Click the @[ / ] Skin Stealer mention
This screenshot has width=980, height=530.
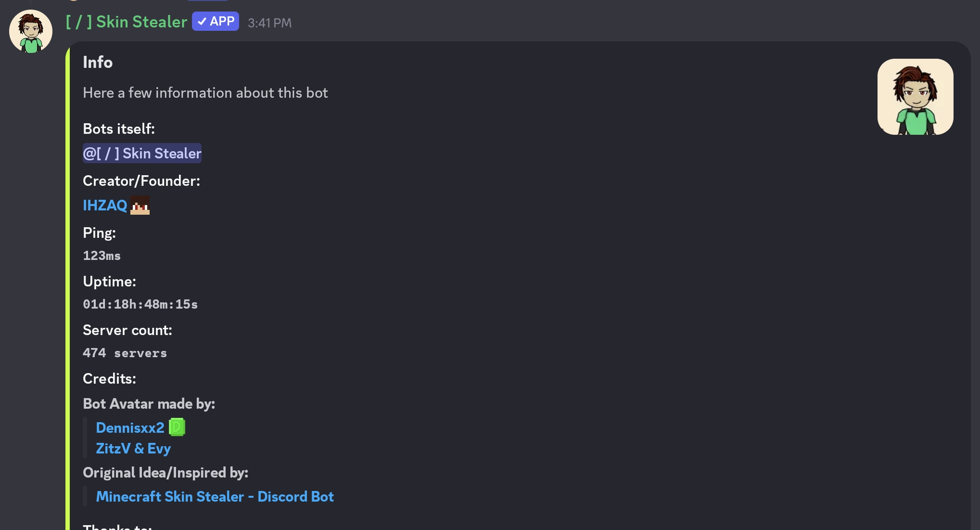coord(142,154)
